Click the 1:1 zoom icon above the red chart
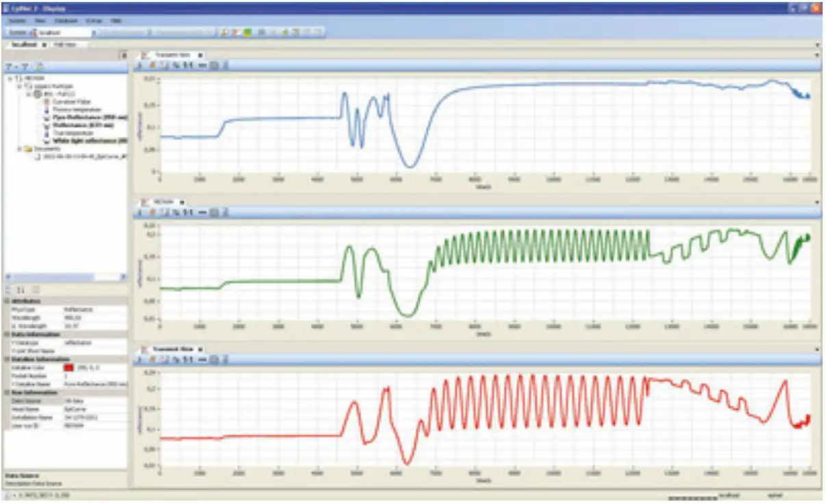826x504 pixels. tap(188, 360)
